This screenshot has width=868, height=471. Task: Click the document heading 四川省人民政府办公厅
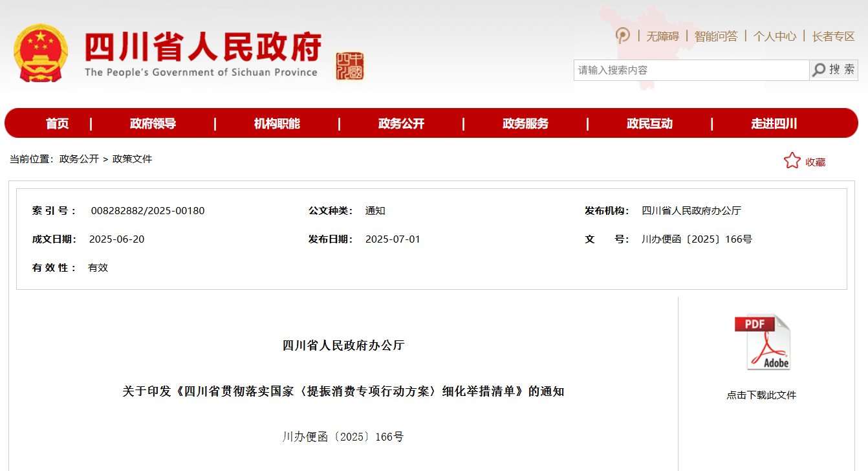pyautogui.click(x=343, y=345)
